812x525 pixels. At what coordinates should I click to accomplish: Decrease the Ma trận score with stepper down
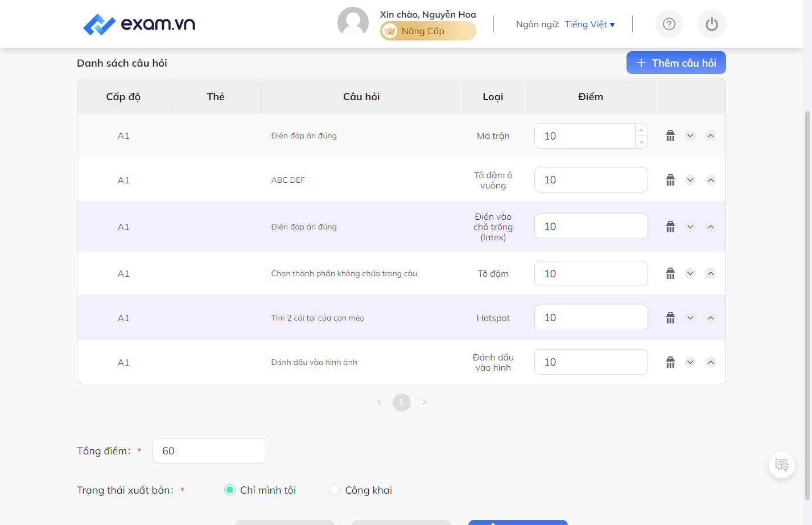click(x=641, y=142)
